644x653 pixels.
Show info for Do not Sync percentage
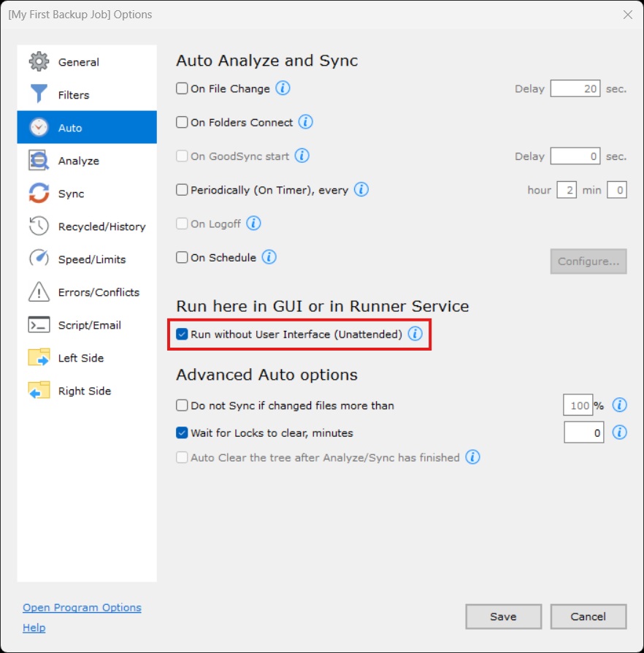click(x=619, y=405)
